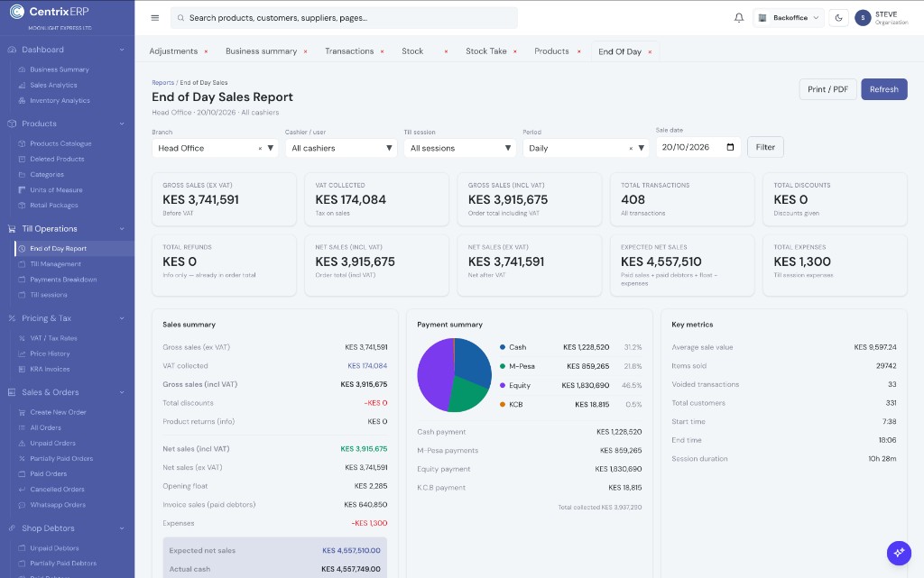Clear the Head Office branch selection
The width and height of the screenshot is (924, 578).
(260, 148)
